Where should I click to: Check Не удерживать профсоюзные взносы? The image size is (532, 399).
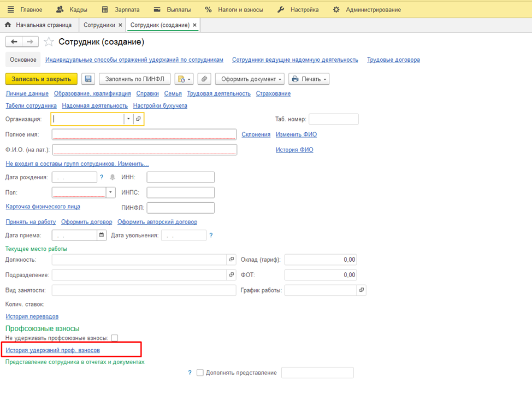tap(115, 338)
